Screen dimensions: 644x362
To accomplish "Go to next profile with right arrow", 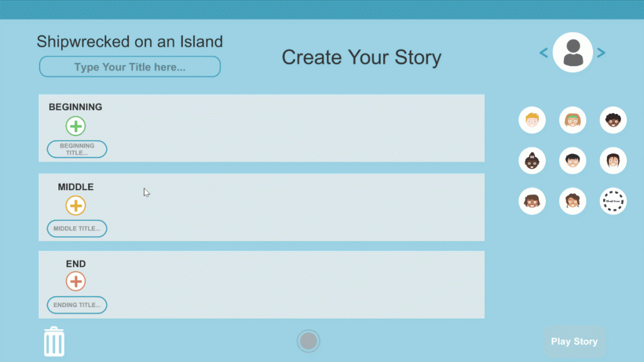I will (x=601, y=53).
